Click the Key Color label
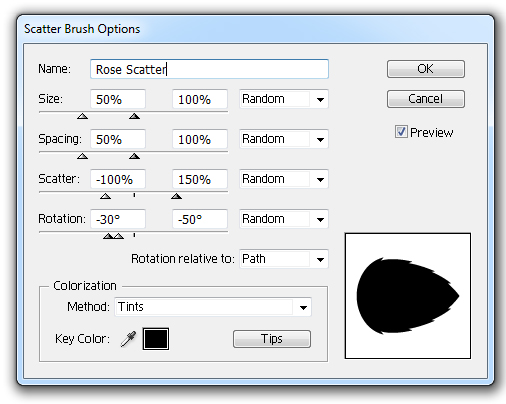This screenshot has height=404, width=506. (82, 339)
